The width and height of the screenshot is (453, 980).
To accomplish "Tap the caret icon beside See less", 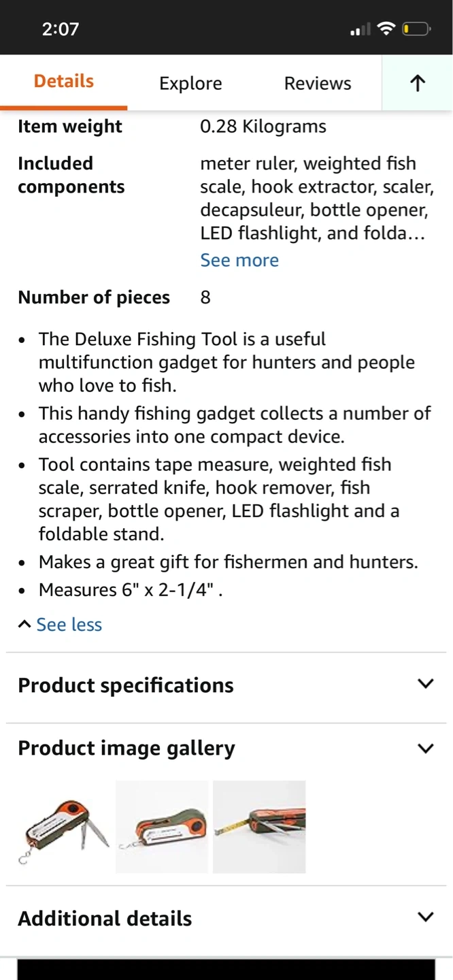I will (x=24, y=624).
